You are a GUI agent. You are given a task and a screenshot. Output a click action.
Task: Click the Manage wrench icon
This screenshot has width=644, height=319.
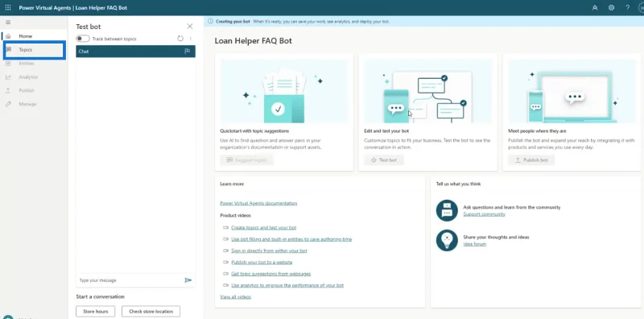[x=8, y=104]
